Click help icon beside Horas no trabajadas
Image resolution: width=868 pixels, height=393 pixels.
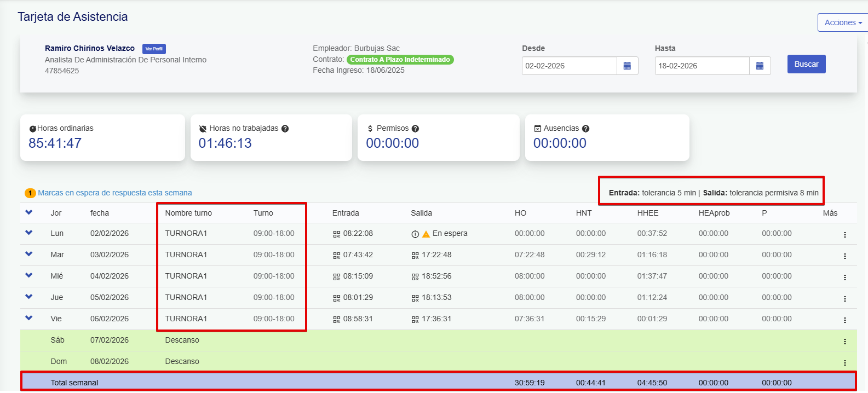[x=285, y=129]
